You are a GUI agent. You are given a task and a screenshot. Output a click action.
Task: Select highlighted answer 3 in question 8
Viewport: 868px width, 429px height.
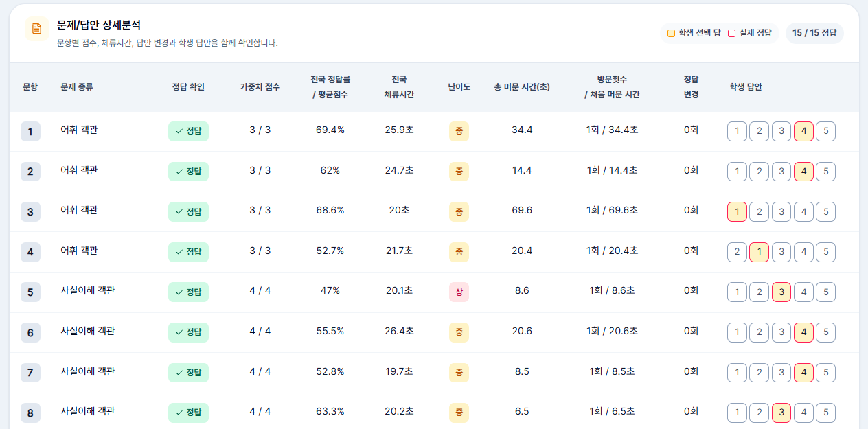[781, 413]
